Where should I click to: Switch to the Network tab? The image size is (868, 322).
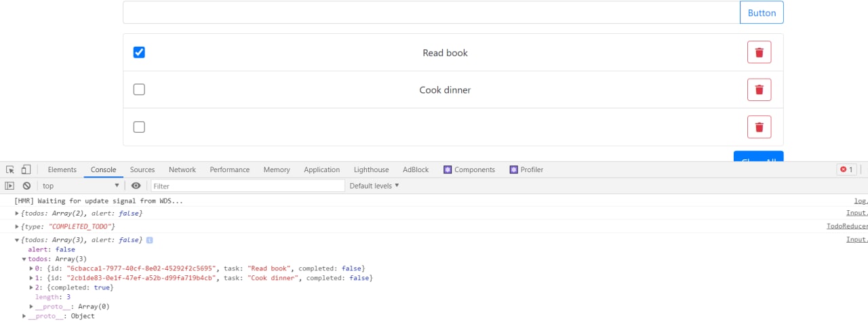click(x=182, y=169)
